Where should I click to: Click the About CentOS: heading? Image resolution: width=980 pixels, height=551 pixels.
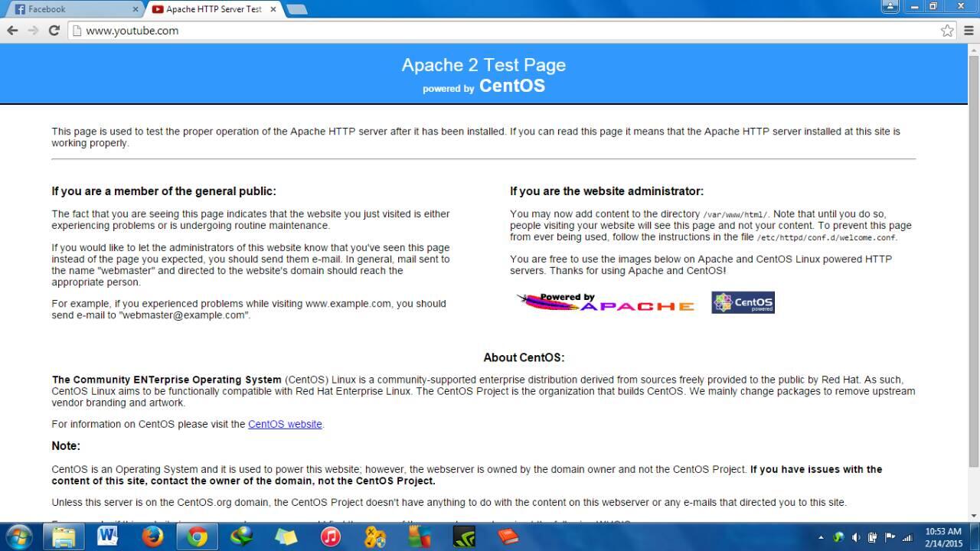tap(524, 357)
